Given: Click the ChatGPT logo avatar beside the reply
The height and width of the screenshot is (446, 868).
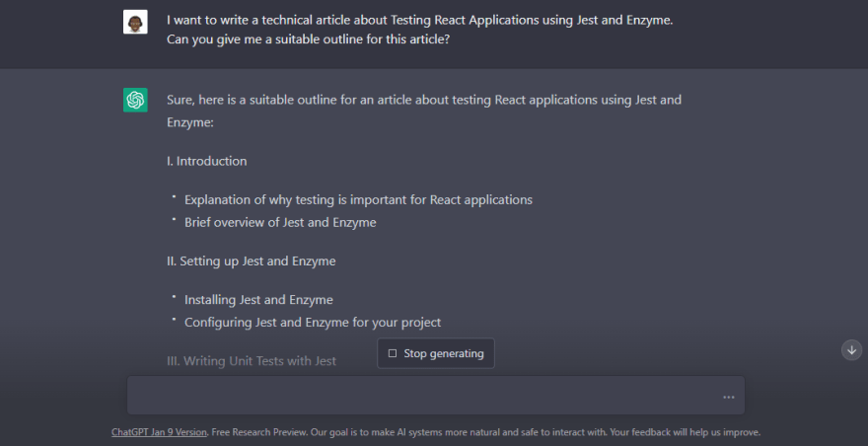Looking at the screenshot, I should tap(135, 101).
